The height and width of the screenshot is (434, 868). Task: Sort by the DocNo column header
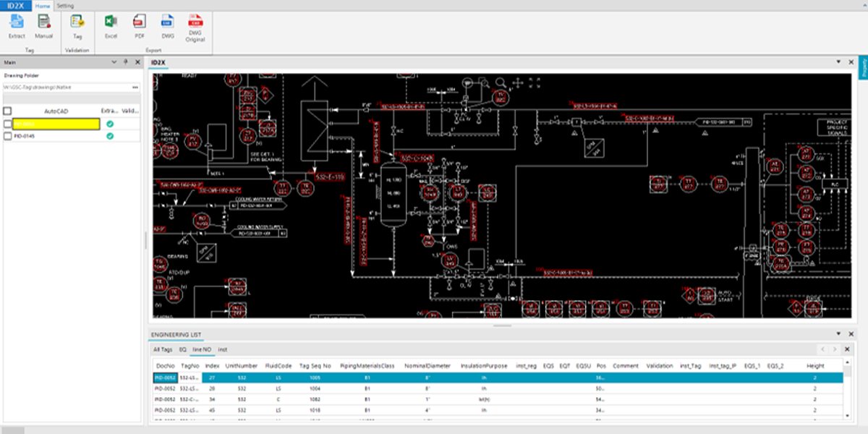[x=165, y=366]
